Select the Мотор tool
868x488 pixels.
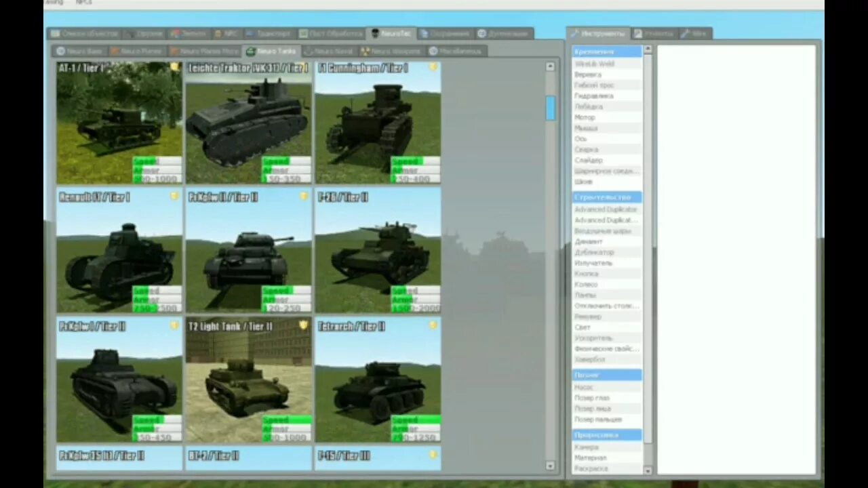coord(607,117)
